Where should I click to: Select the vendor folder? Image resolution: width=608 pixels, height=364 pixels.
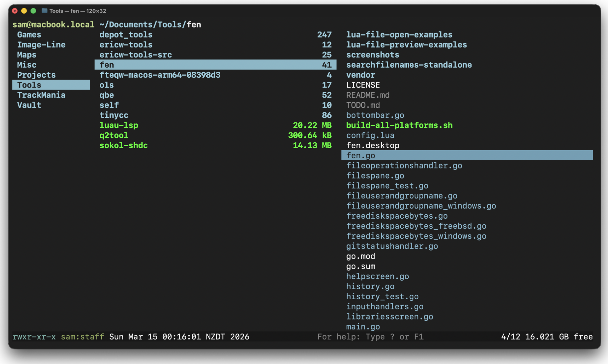pos(361,75)
